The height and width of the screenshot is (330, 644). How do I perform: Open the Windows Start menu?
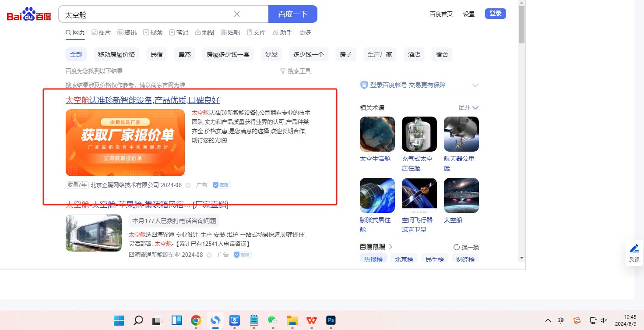(119, 320)
